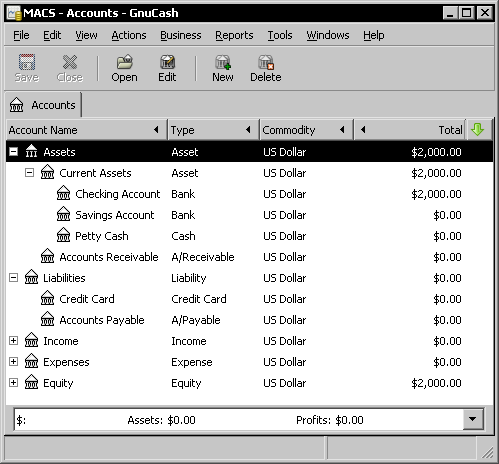This screenshot has width=499, height=464.
Task: Select the Accounts Payable account name
Action: [x=102, y=320]
